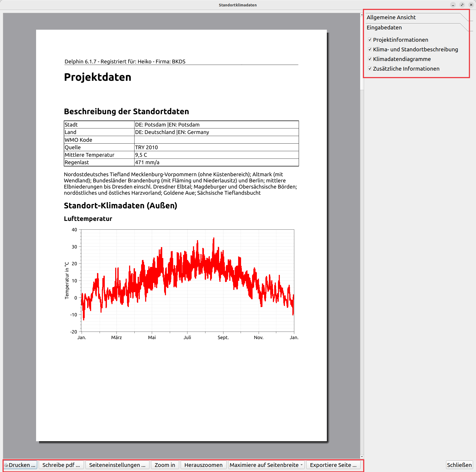Screen dimensions: 476x472
Task: Click Schreibe pdf button
Action: (x=61, y=465)
